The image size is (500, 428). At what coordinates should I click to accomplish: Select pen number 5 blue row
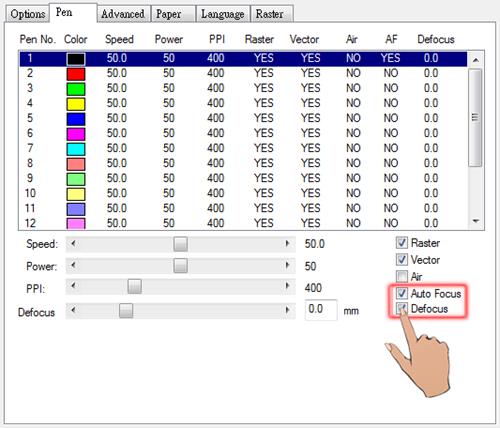243,118
